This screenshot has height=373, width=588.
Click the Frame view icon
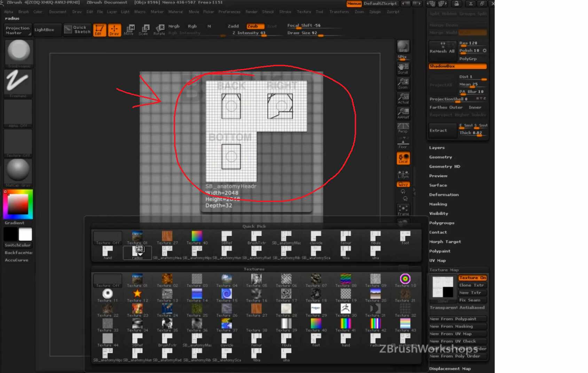tap(403, 210)
